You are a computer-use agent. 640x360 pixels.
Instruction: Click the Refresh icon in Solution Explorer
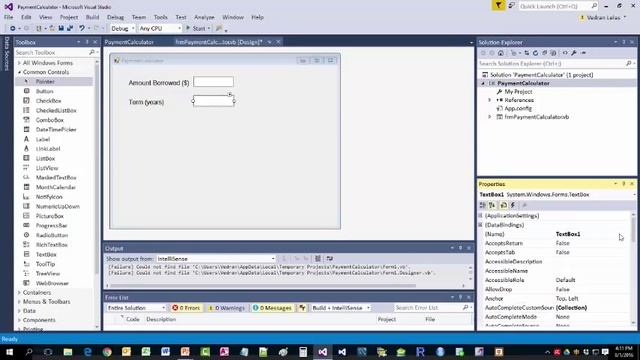[x=536, y=53]
